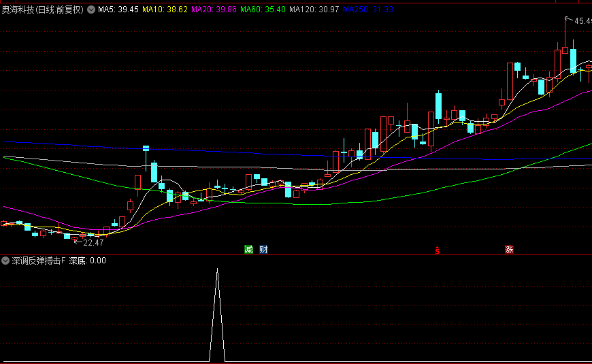The width and height of the screenshot is (592, 364).
Task: Click the blue 财 event marker
Action: pos(263,249)
